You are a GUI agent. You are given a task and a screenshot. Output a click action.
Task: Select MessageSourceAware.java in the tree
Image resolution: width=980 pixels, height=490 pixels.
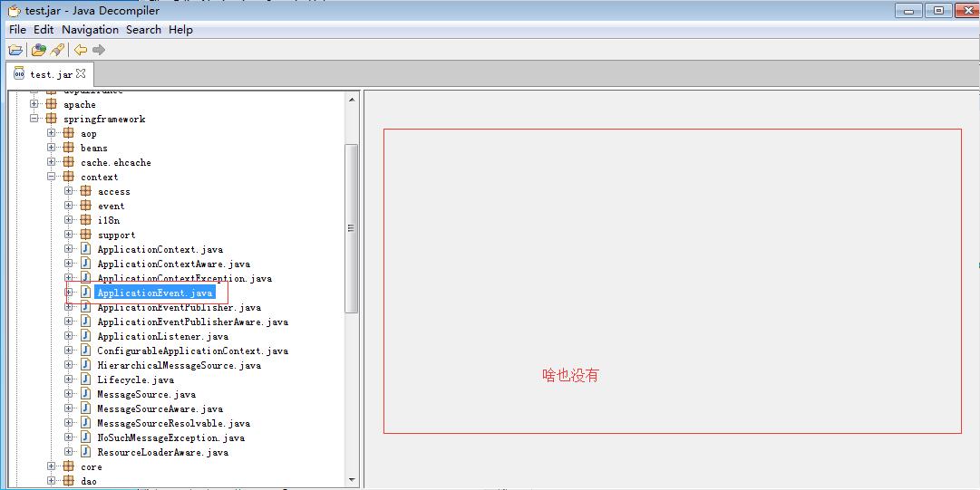click(x=160, y=408)
